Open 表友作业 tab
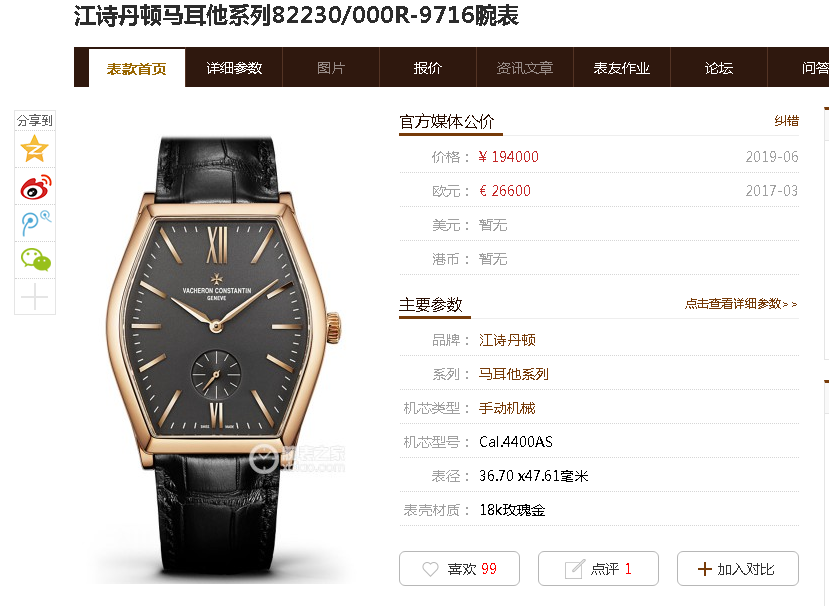829x606 pixels. point(622,68)
